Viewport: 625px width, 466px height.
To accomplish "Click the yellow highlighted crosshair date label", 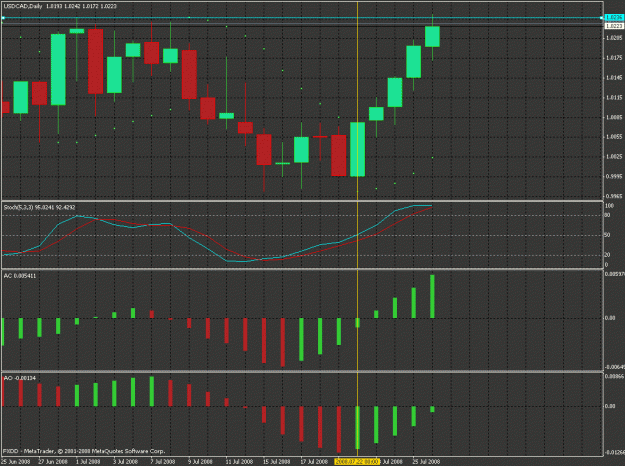I will pyautogui.click(x=357, y=462).
